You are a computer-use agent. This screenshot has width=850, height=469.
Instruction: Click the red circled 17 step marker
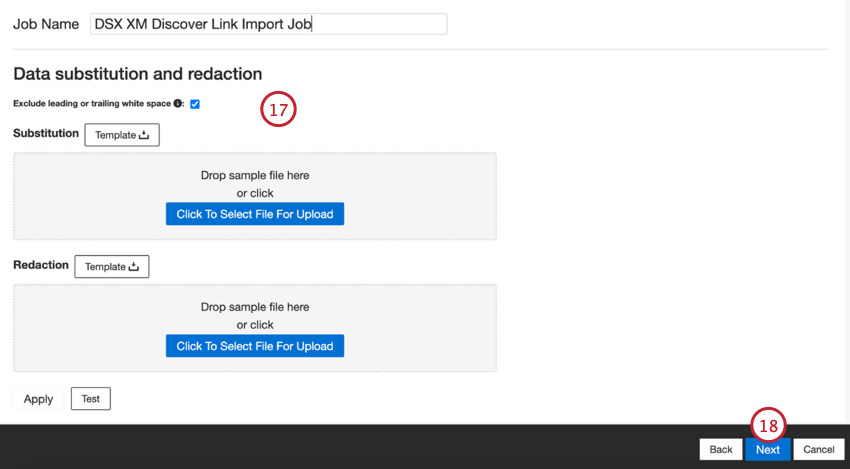tap(278, 110)
